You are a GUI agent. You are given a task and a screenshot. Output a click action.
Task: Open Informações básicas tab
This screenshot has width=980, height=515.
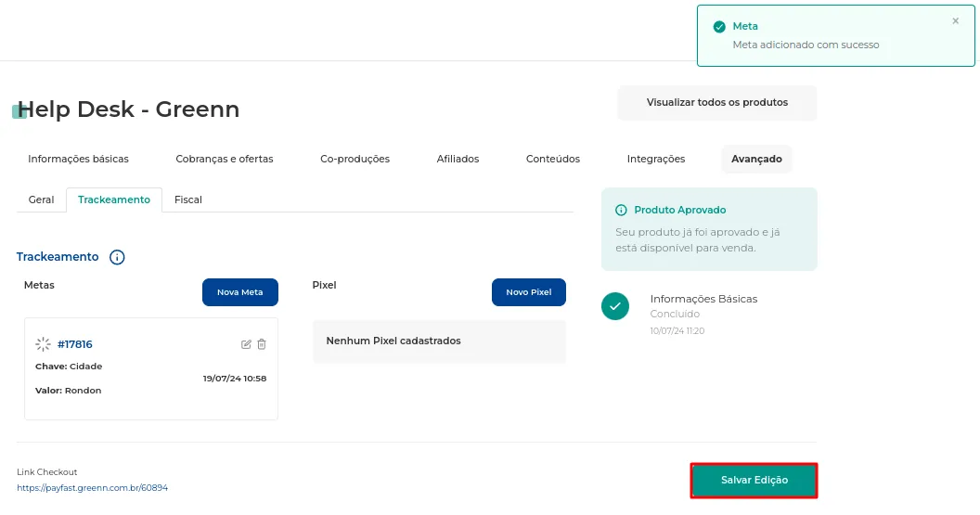78,159
